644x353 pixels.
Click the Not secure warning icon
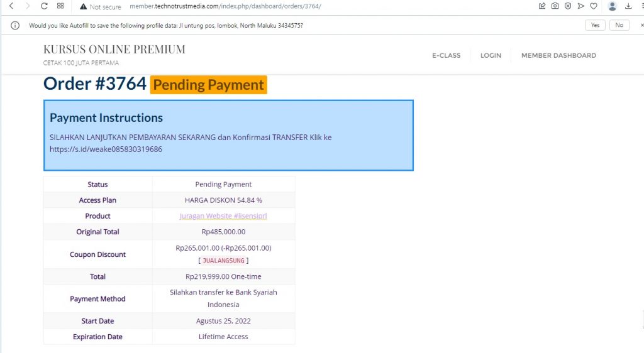tap(83, 7)
